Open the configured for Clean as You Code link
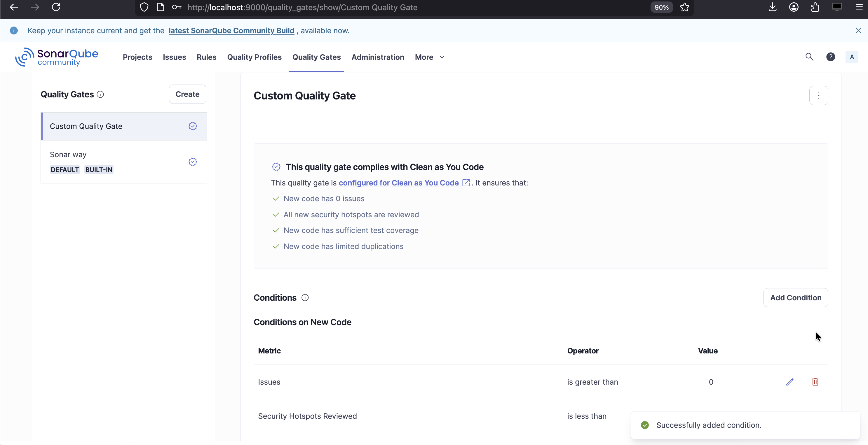 pyautogui.click(x=399, y=183)
